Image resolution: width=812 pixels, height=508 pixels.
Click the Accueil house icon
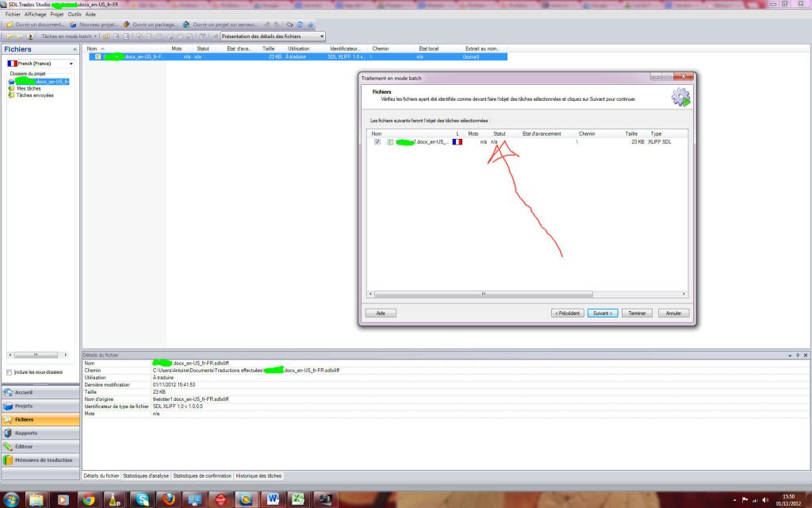[8, 392]
